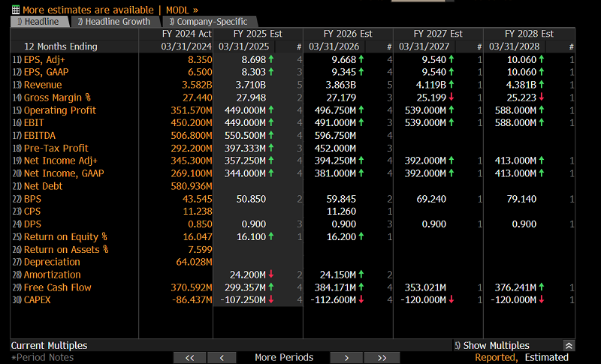
Task: Go back one period with < button
Action: coord(222,357)
